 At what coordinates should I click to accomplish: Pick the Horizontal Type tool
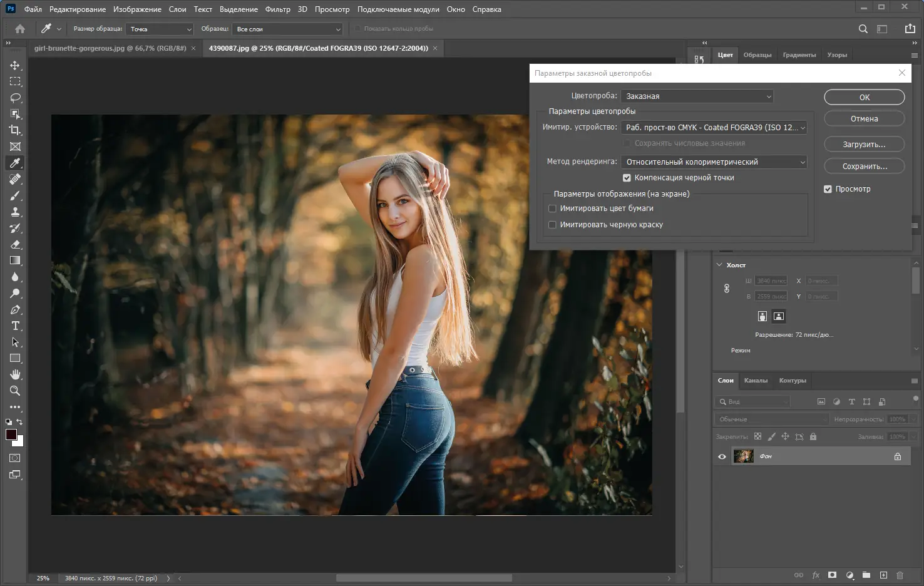pyautogui.click(x=15, y=326)
